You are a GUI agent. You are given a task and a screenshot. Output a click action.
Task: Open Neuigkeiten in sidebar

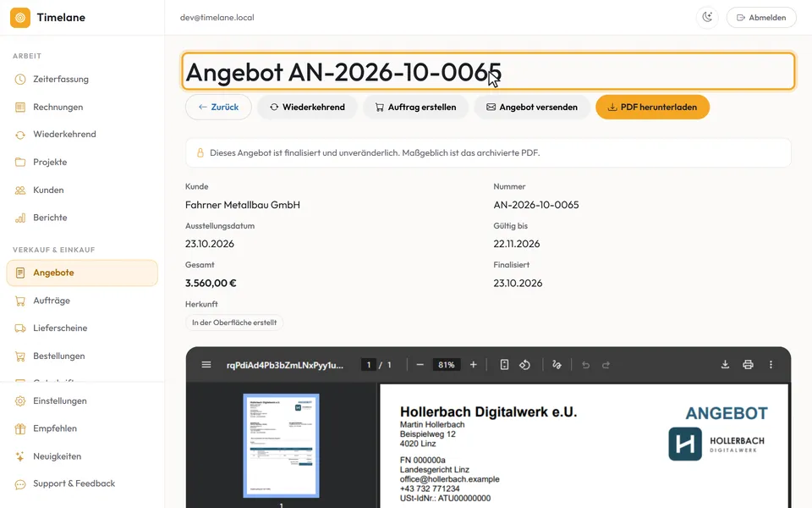tap(82, 456)
